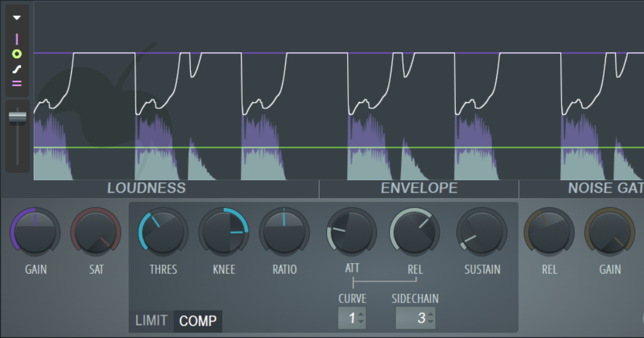Click the envelope REL release knob
The width and height of the screenshot is (644, 338).
pos(415,232)
